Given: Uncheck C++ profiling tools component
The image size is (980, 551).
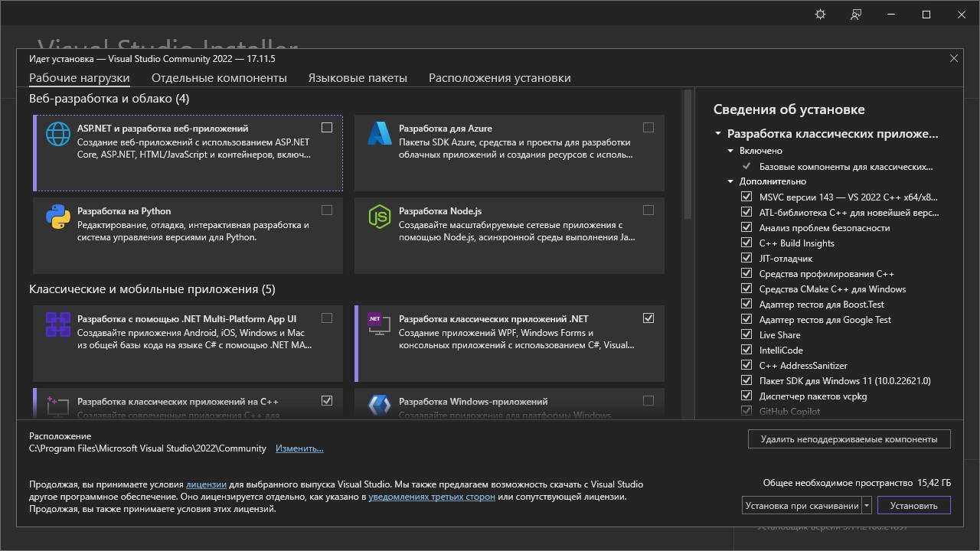Looking at the screenshot, I should (x=746, y=273).
